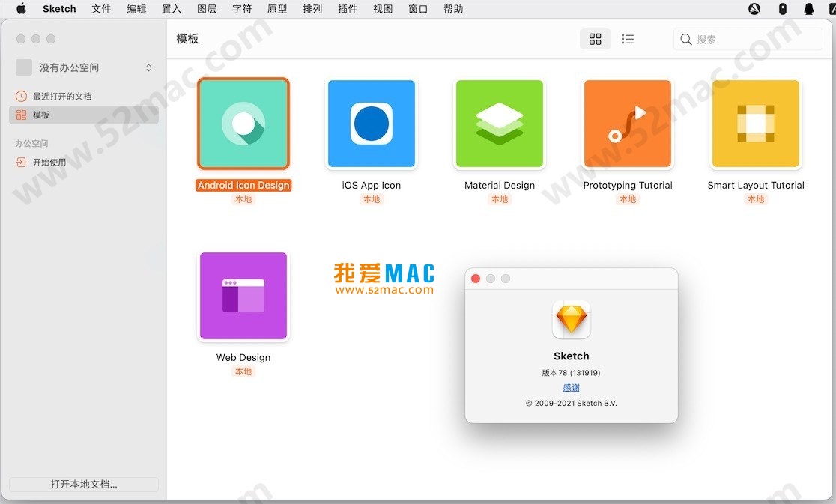Click the 感谢 link in About window

coord(571,387)
